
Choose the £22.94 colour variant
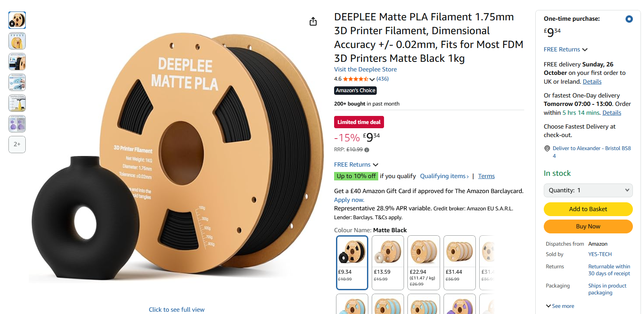tap(424, 263)
